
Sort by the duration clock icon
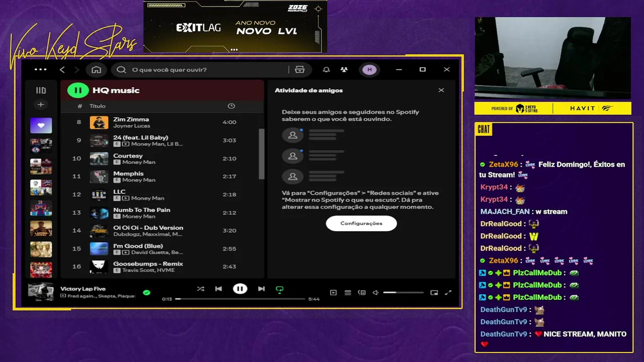pos(231,106)
